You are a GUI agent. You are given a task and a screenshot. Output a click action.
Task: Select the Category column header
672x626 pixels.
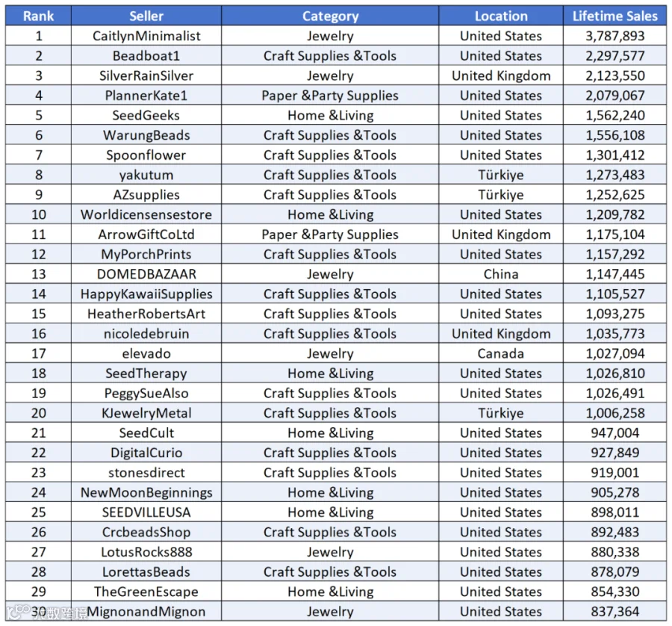pos(330,16)
